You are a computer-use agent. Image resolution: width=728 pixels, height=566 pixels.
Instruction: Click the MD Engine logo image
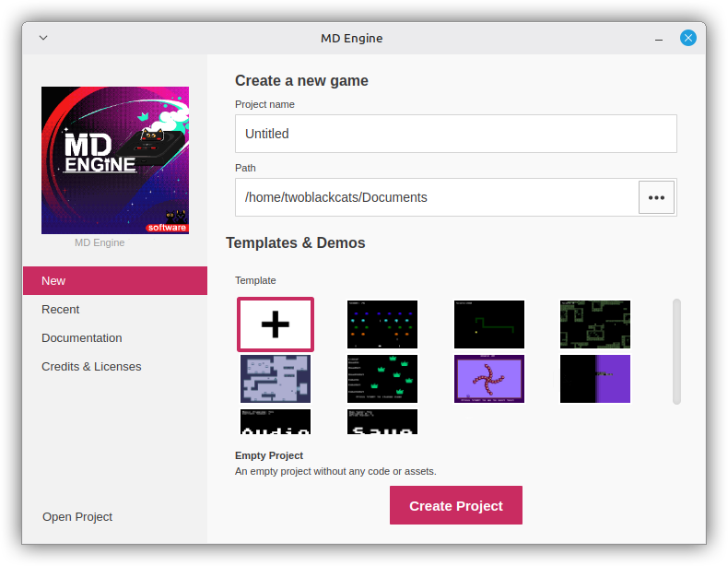(x=115, y=160)
